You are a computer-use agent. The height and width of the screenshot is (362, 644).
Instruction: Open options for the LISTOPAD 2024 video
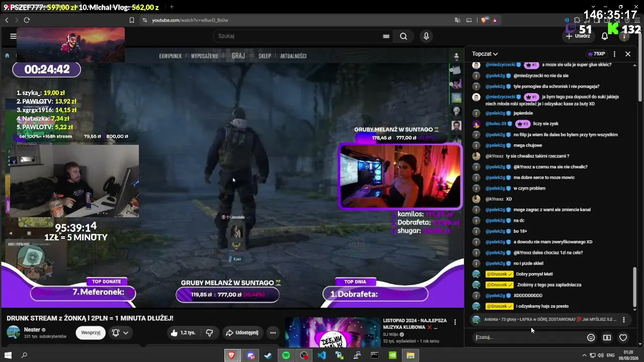click(455, 322)
